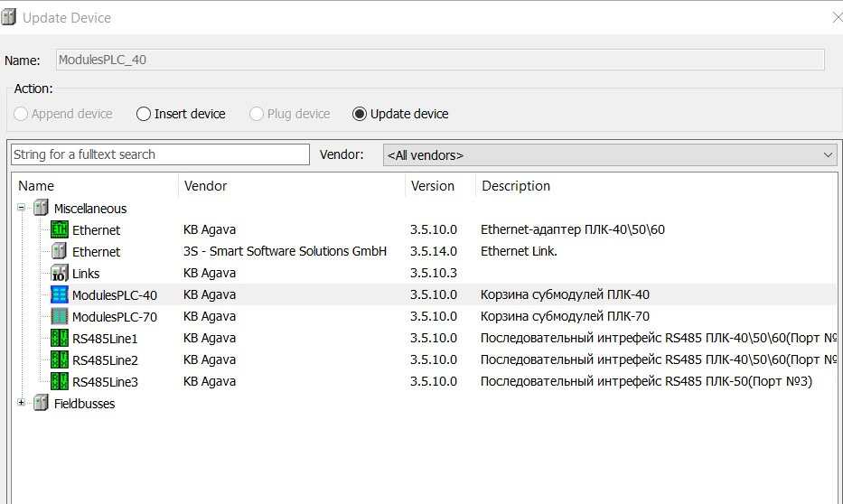The width and height of the screenshot is (843, 504).
Task: Expand the Fieldbusses tree node
Action: [x=21, y=403]
